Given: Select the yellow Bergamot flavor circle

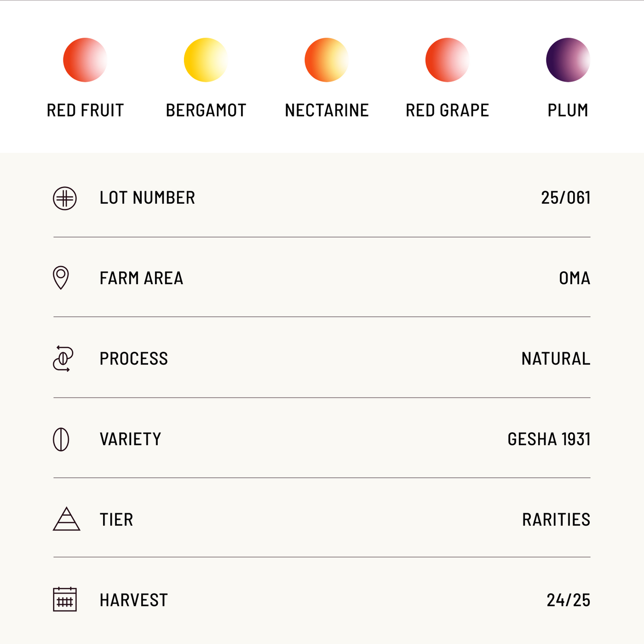Looking at the screenshot, I should pyautogui.click(x=206, y=60).
